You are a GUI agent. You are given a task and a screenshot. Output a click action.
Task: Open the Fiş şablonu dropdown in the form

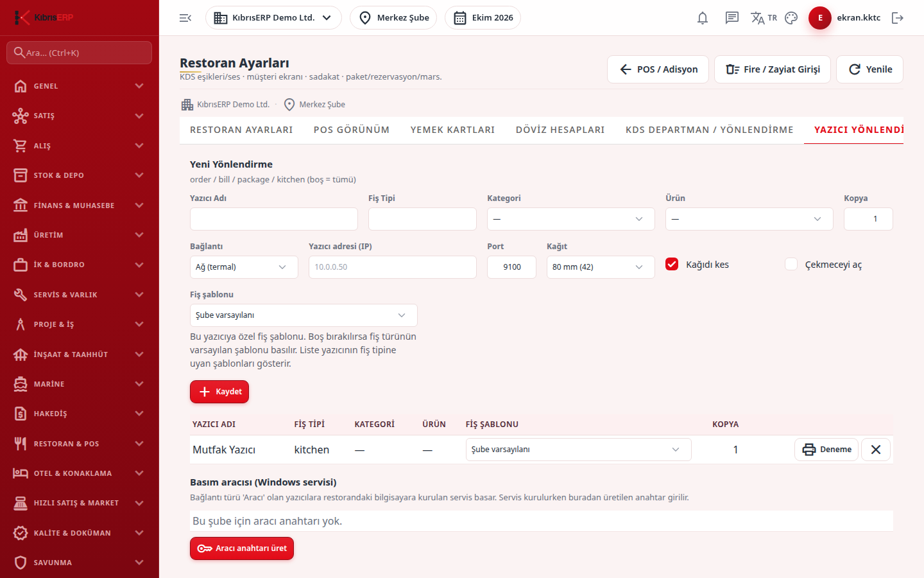pos(304,315)
